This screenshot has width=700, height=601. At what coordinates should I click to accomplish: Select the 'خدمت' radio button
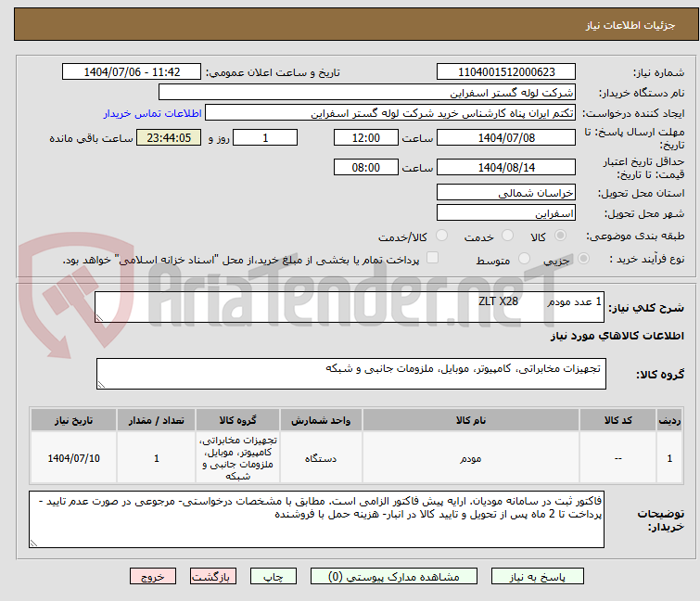point(507,236)
